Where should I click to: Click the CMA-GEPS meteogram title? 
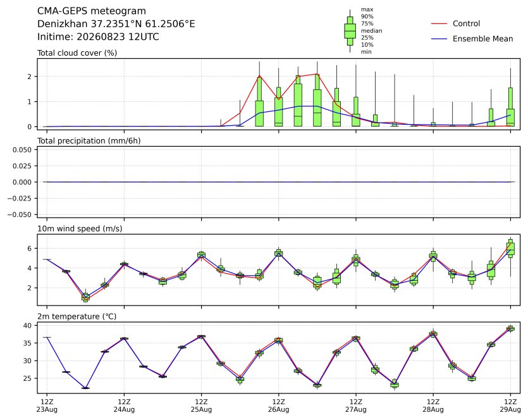(92, 11)
